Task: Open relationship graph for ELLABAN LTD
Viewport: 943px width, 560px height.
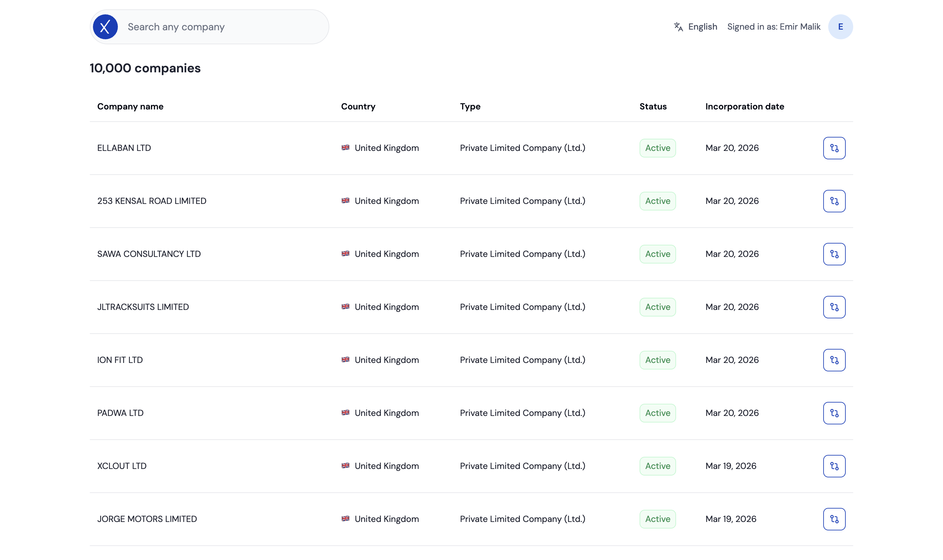Action: [834, 148]
